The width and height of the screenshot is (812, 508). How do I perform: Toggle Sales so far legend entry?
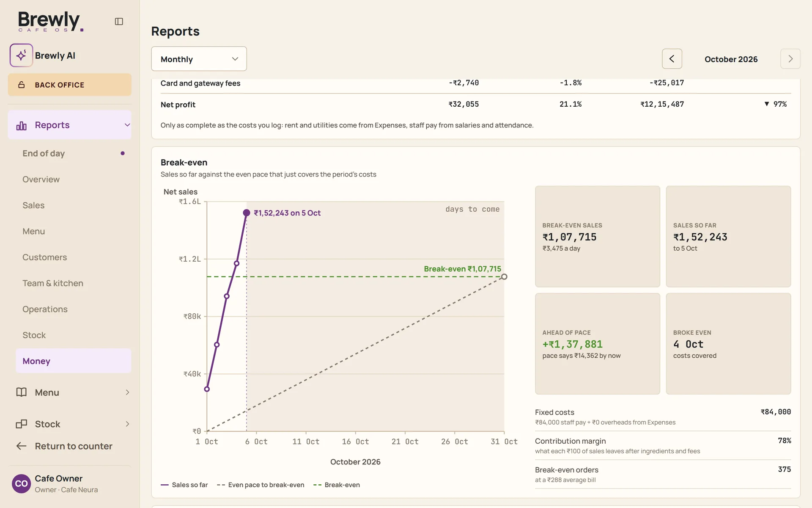tap(184, 485)
